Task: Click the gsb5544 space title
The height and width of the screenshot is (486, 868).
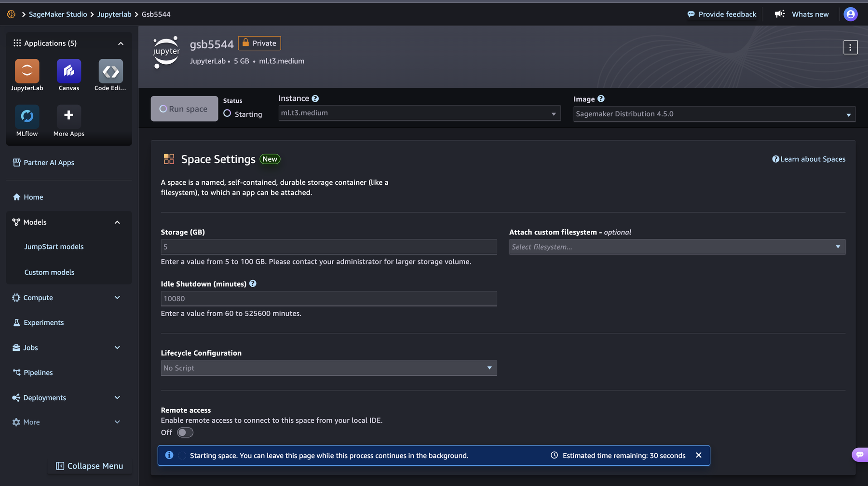Action: pyautogui.click(x=212, y=44)
